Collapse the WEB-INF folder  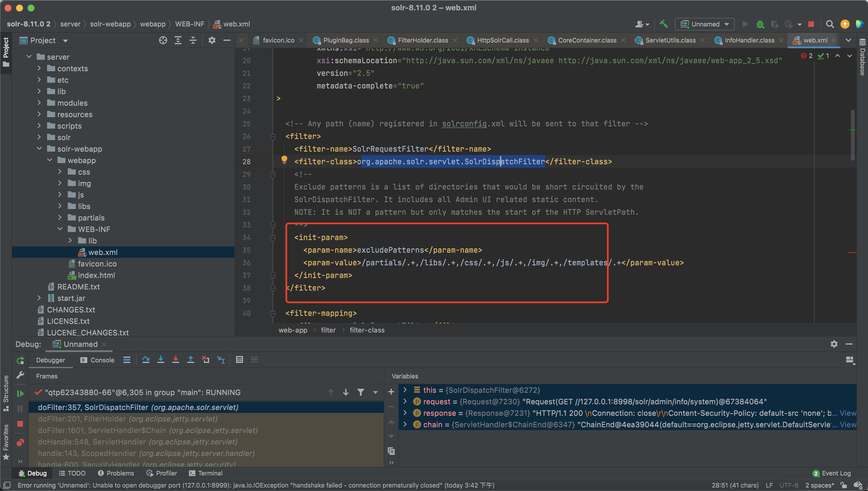point(60,229)
